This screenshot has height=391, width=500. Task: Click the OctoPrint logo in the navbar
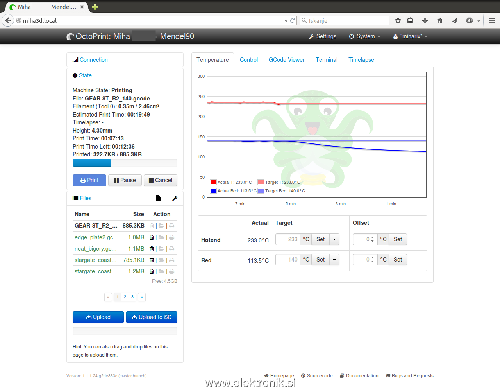coord(70,36)
